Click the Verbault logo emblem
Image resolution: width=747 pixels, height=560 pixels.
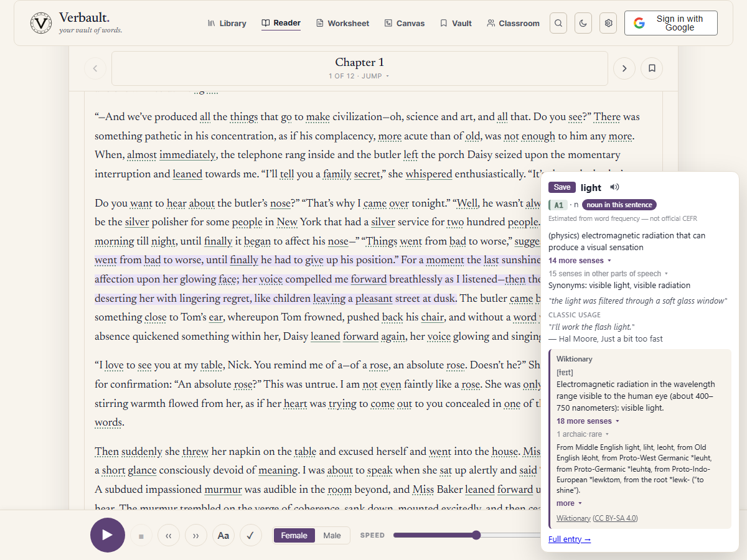[41, 23]
